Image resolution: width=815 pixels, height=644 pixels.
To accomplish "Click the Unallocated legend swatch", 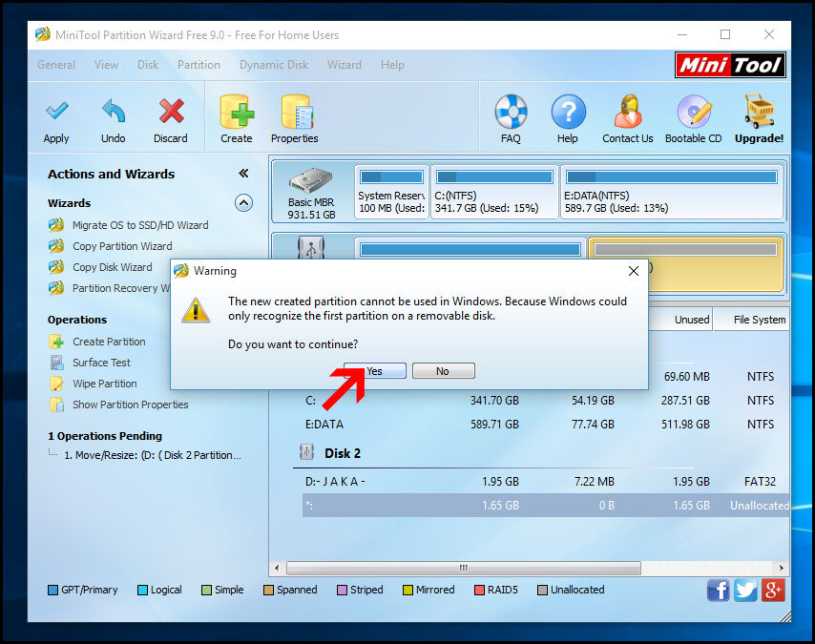I will [543, 590].
